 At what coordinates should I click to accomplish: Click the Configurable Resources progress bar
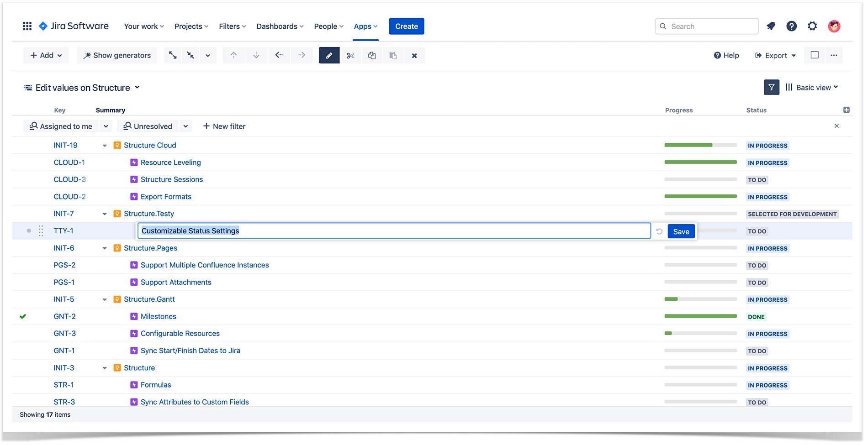(700, 334)
